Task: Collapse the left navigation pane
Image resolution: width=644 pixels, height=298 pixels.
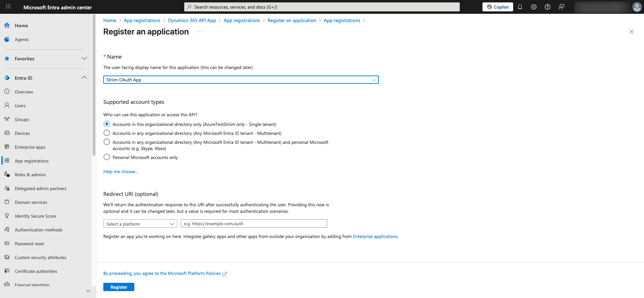Action: (x=88, y=291)
